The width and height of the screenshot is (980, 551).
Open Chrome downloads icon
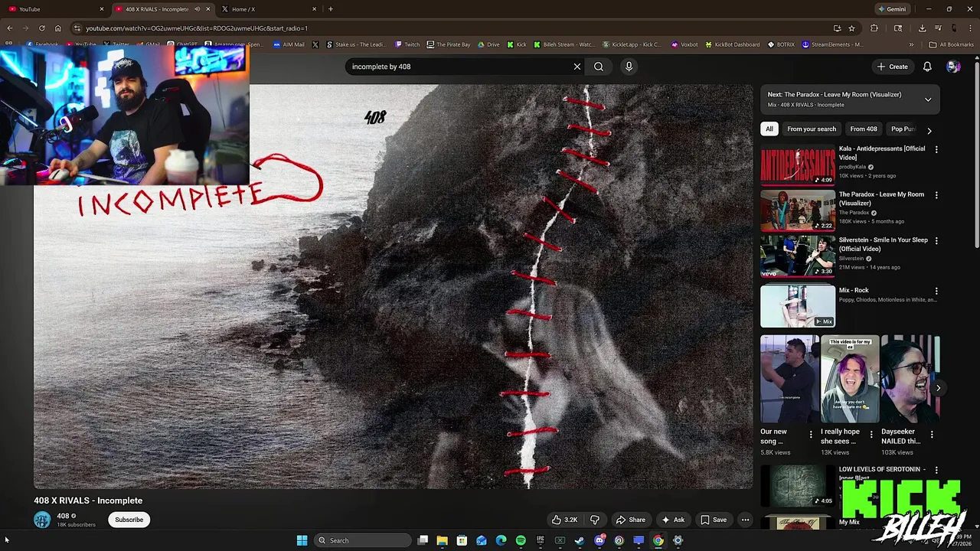point(922,28)
